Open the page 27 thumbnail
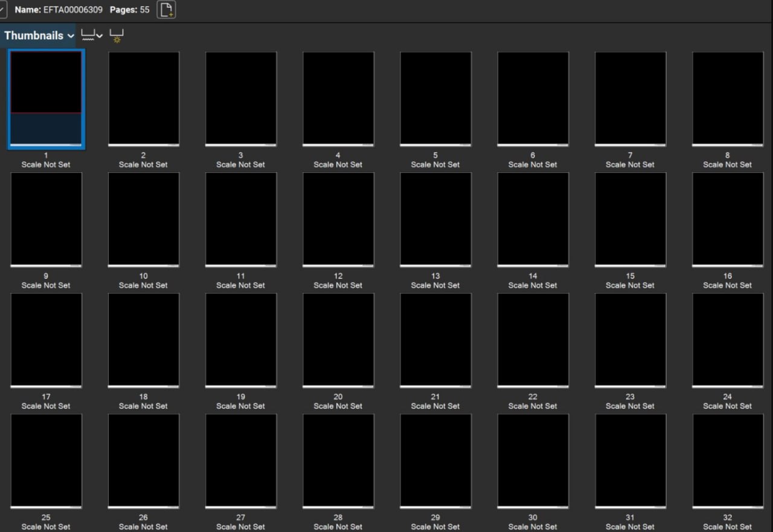773x532 pixels. [x=241, y=461]
